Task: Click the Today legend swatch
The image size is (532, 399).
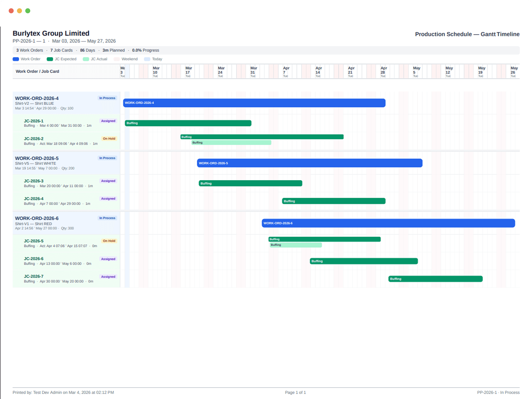Action: point(147,59)
